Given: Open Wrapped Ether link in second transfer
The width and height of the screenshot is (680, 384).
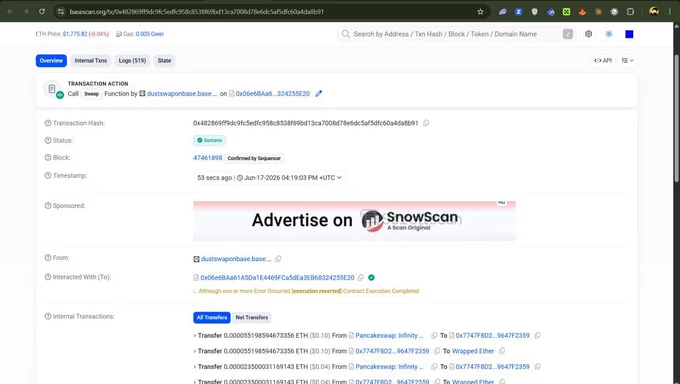Looking at the screenshot, I should (473, 351).
